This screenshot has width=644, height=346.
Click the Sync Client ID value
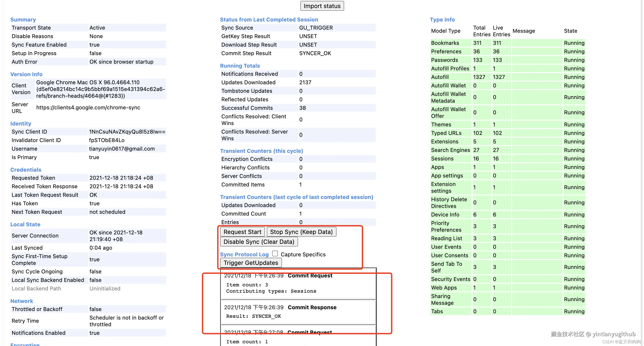click(x=127, y=132)
